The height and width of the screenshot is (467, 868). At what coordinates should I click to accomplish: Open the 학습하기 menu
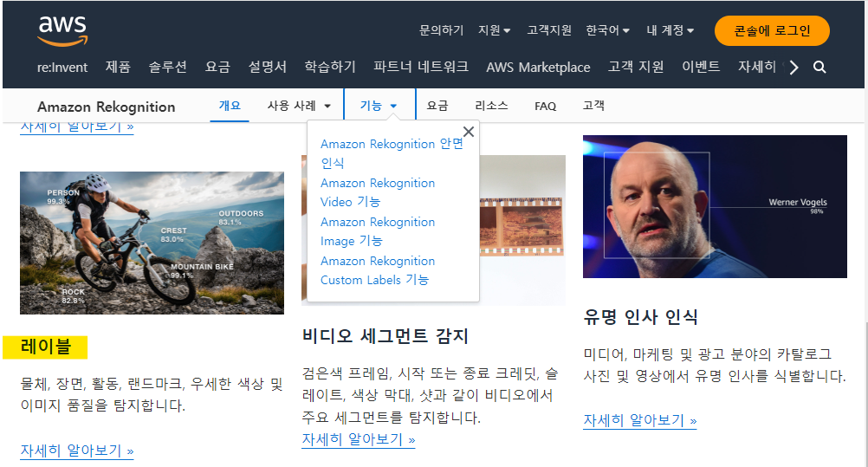pyautogui.click(x=330, y=67)
